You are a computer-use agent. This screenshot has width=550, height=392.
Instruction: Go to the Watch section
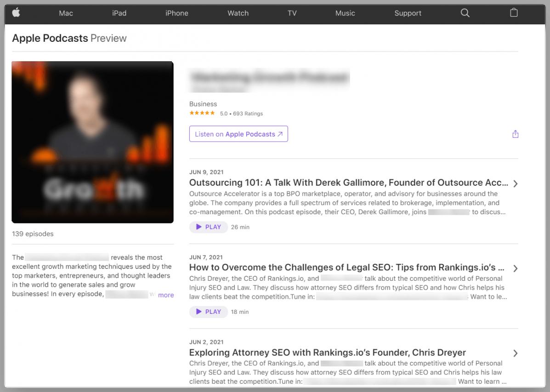pos(238,13)
